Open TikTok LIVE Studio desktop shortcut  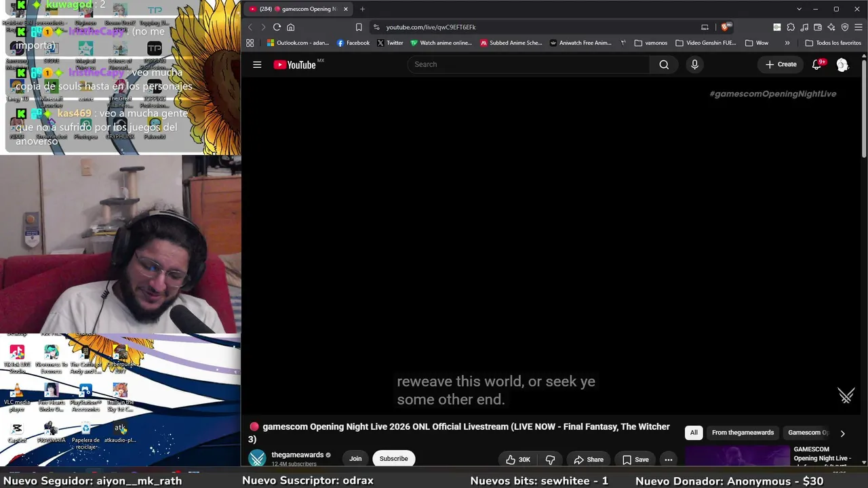(17, 359)
